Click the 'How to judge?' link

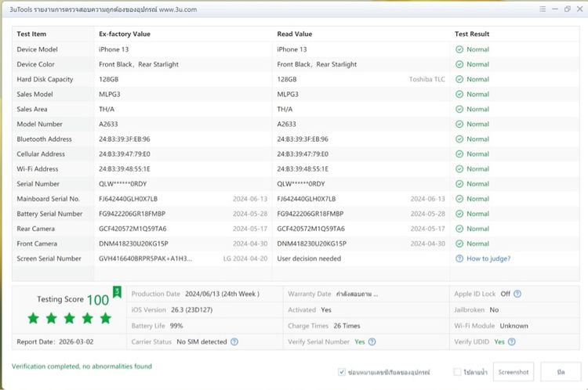coord(488,258)
